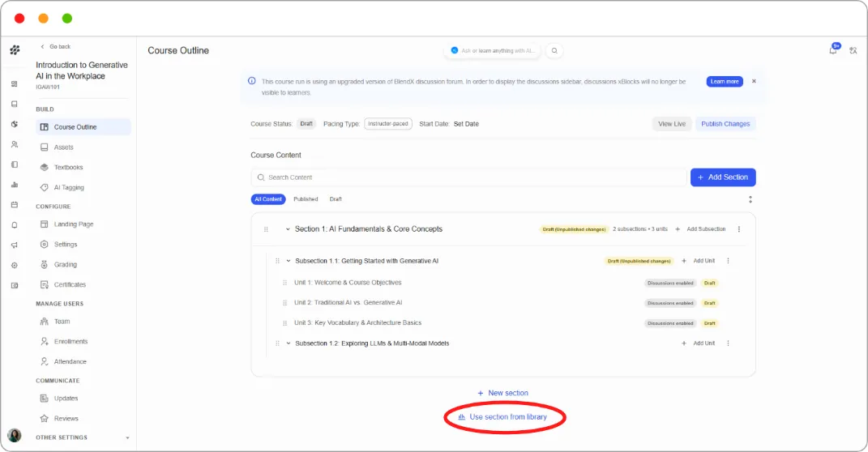Screen dimensions: 868x452
Task: Click the chart icon in left rail
Action: click(15, 185)
